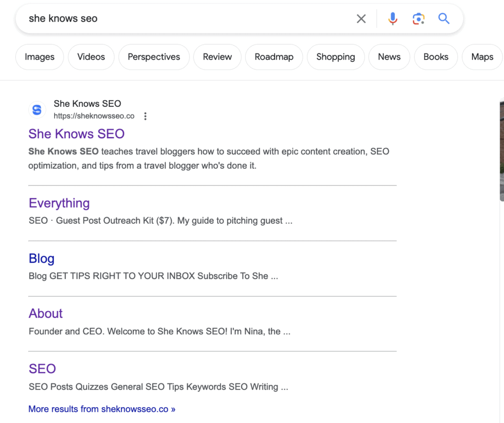504x423 pixels.
Task: Click snippet 'SEO Posts Quizzes General SEO Tips'
Action: pyautogui.click(x=106, y=387)
